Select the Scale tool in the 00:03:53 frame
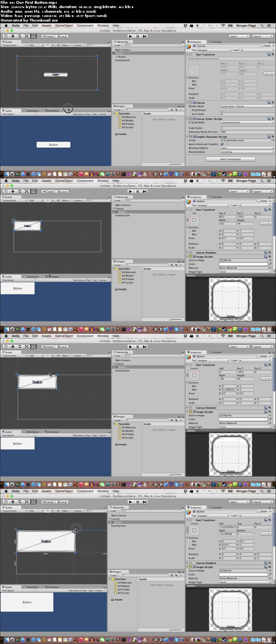 pos(27,347)
